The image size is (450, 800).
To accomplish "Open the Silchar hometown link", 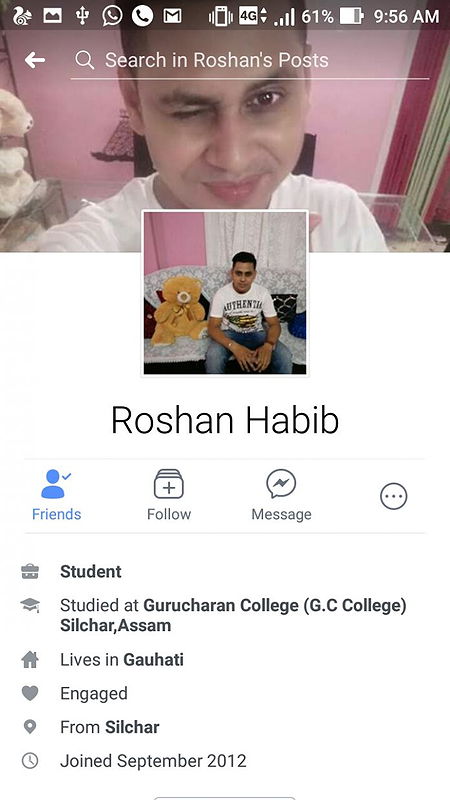I will [132, 727].
